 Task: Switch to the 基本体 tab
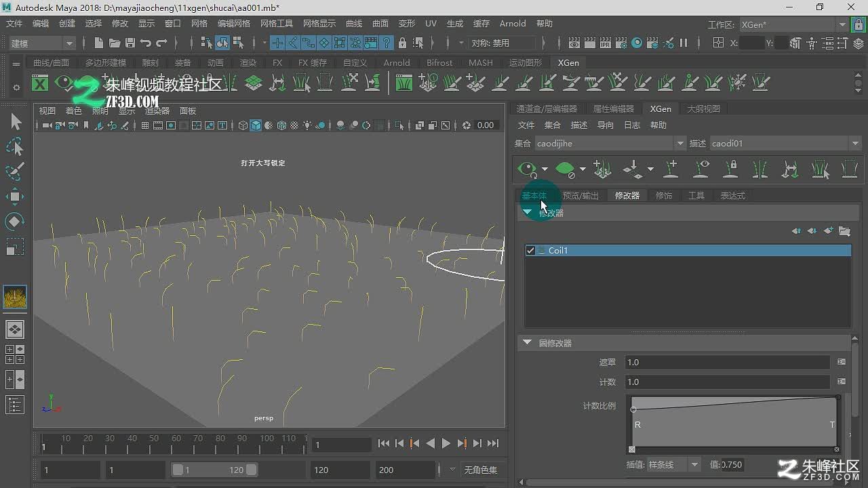point(534,195)
